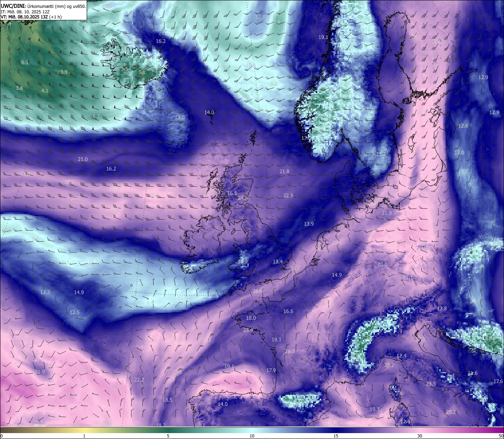
Task: Click the 1 label on color scale
Action: click(84, 436)
